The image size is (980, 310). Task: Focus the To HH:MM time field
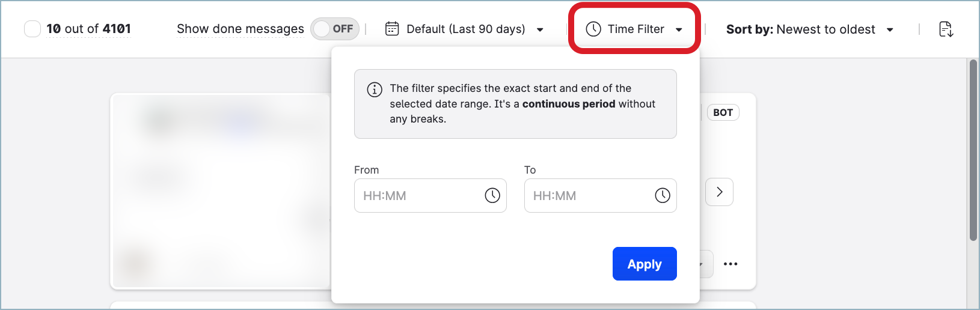[x=588, y=195]
